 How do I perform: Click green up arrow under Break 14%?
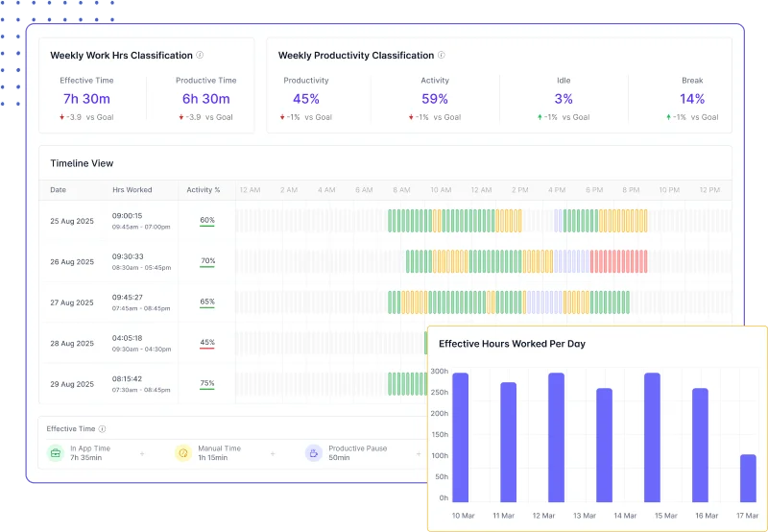click(669, 117)
